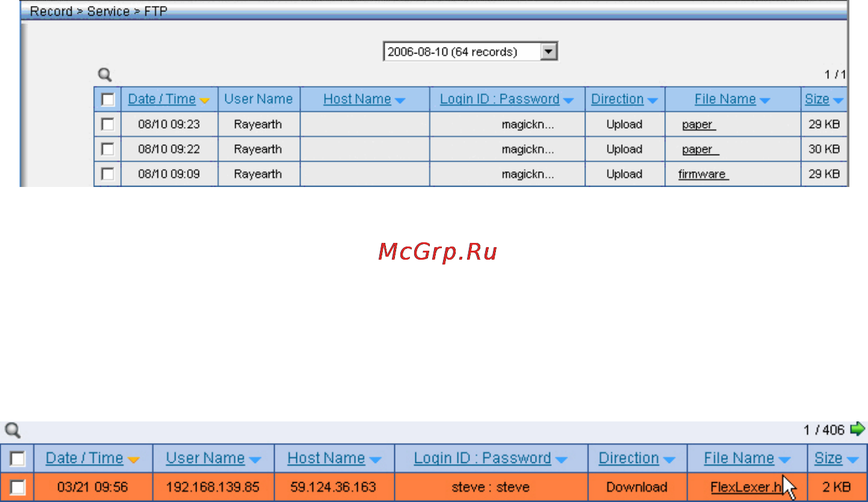Click sort arrow beside Direction in lower table

click(669, 461)
